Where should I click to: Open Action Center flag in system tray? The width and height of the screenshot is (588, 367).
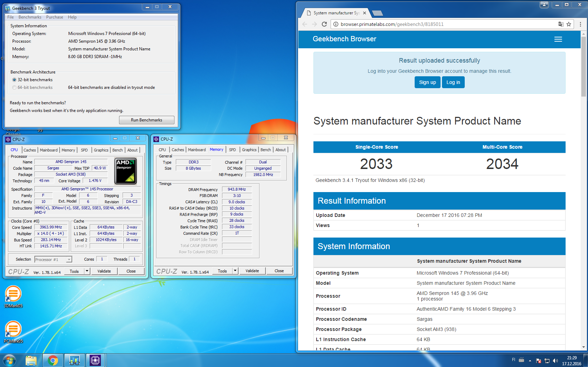click(539, 361)
